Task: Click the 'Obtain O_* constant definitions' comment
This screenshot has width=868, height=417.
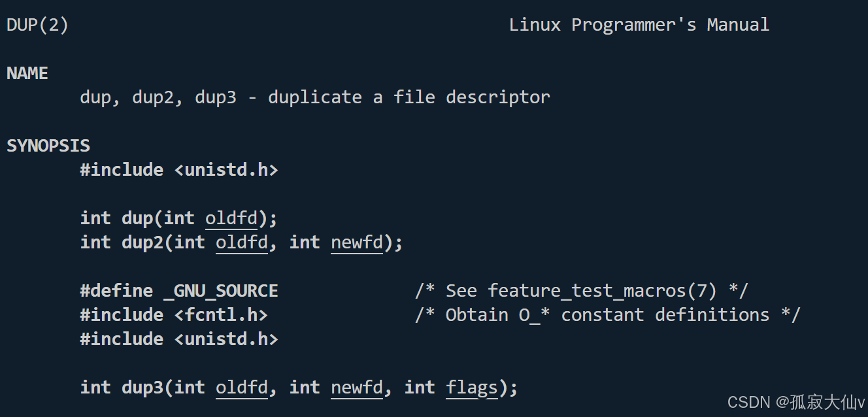Action: click(x=607, y=315)
